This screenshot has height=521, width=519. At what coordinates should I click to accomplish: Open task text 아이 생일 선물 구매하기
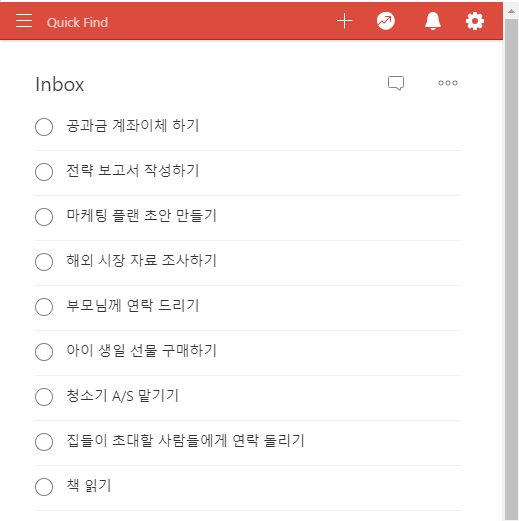[142, 351]
